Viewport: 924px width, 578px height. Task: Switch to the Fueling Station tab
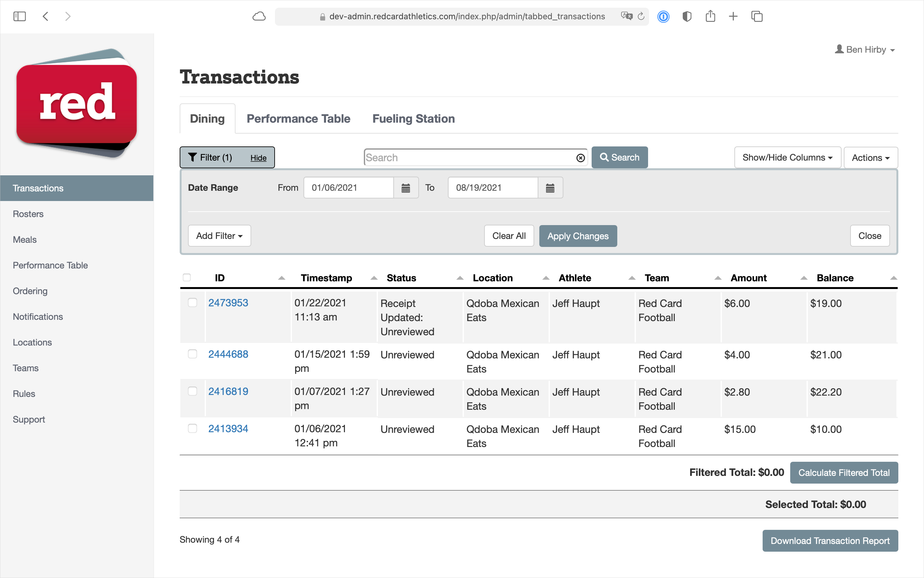414,118
